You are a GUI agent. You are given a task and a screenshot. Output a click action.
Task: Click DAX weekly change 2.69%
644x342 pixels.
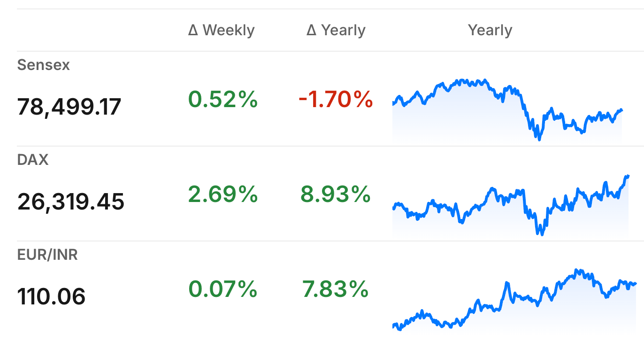(x=223, y=194)
